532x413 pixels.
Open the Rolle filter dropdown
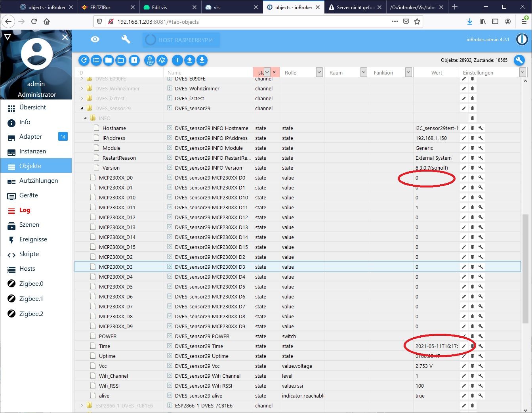[319, 72]
